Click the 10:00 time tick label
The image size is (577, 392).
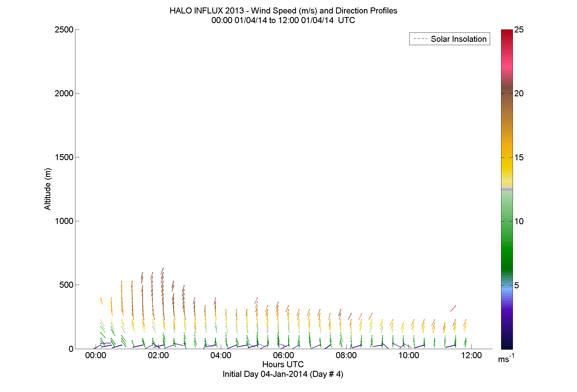(x=409, y=355)
